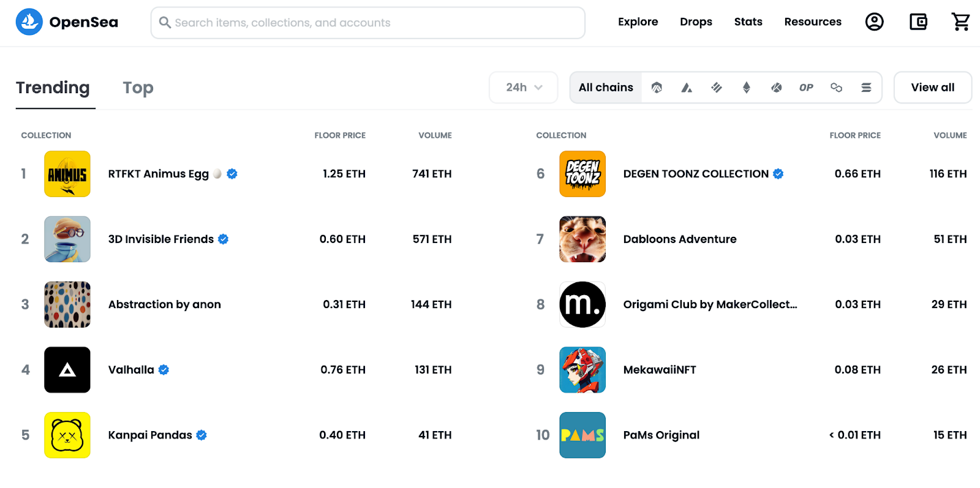This screenshot has width=980, height=488.
Task: Open the Dabloons Adventure cat thumbnail
Action: point(582,239)
